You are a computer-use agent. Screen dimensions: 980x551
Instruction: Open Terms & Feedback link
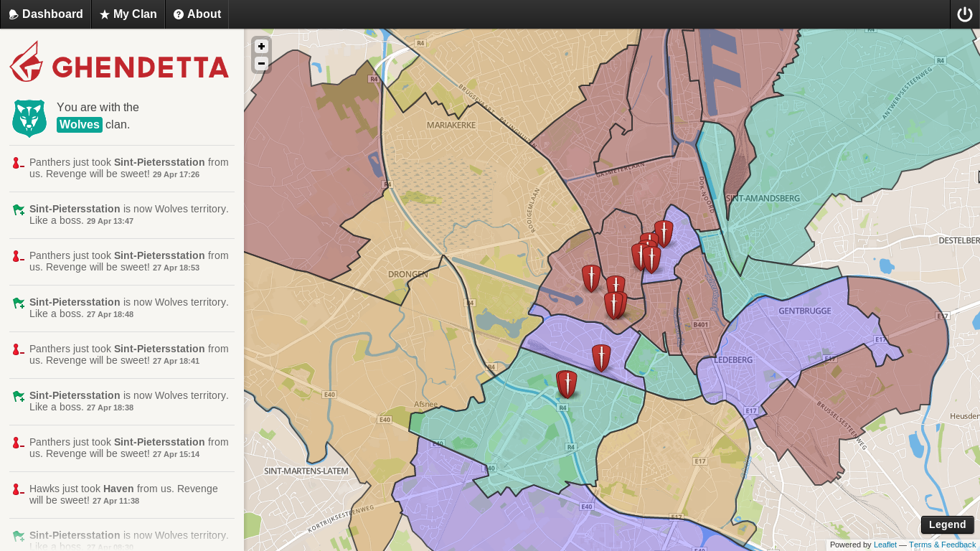(942, 545)
